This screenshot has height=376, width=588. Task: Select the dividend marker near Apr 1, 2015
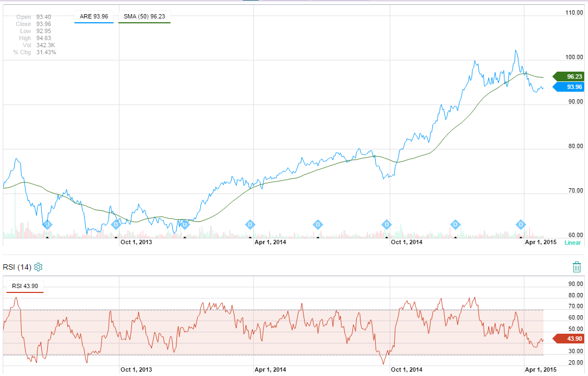point(521,224)
